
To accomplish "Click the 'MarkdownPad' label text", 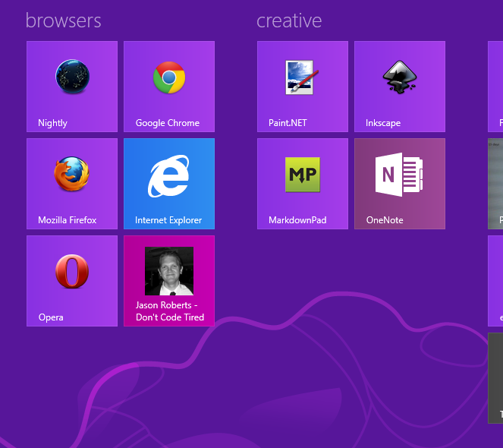I will [297, 220].
